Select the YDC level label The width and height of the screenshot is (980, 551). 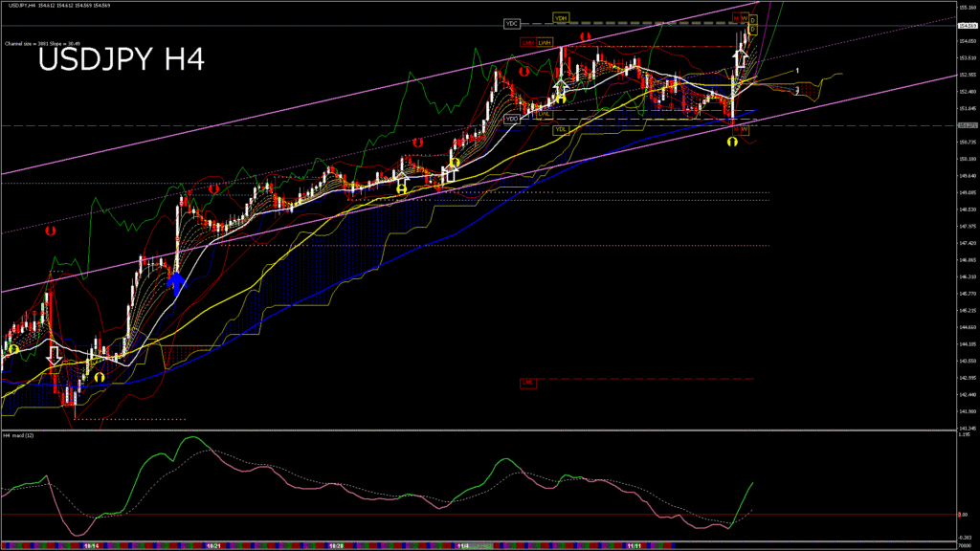(x=511, y=23)
